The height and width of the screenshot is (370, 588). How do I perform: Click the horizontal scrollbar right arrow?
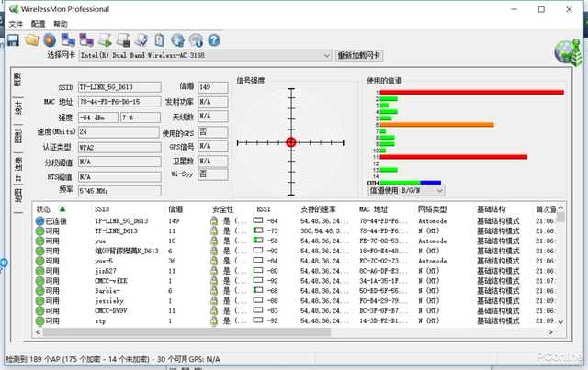tap(550, 332)
